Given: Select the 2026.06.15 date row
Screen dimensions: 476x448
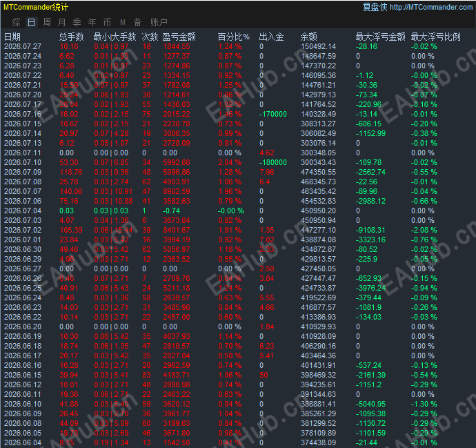Looking at the screenshot, I should [x=23, y=375].
